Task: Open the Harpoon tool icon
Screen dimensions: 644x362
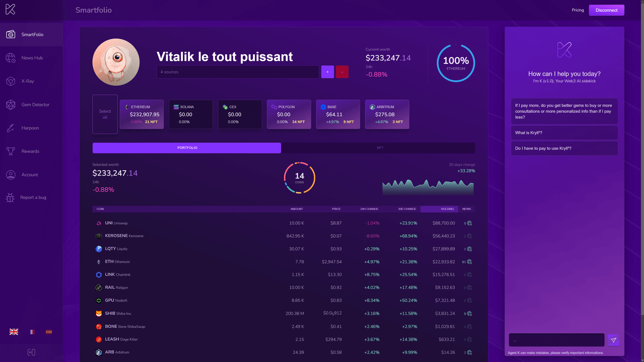Action: pos(11,128)
